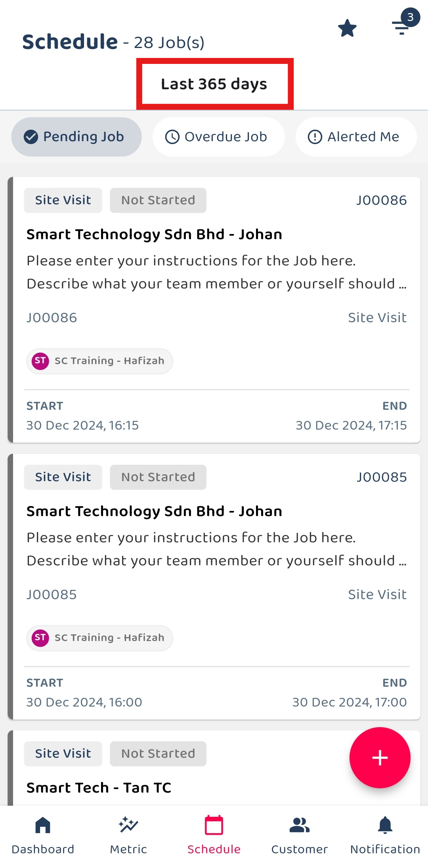Enable the Alerted Me filter chip
The width and height of the screenshot is (428, 868).
click(356, 137)
